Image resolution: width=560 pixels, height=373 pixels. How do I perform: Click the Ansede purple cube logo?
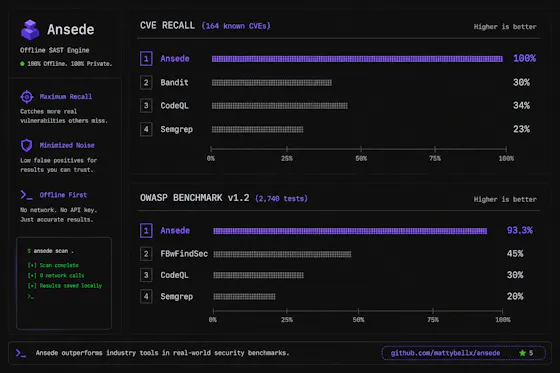pos(30,29)
